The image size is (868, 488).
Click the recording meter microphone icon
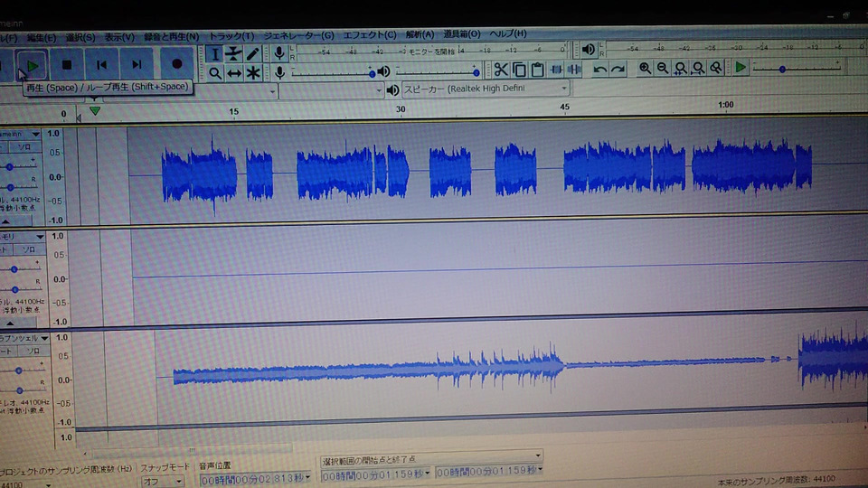click(x=279, y=52)
